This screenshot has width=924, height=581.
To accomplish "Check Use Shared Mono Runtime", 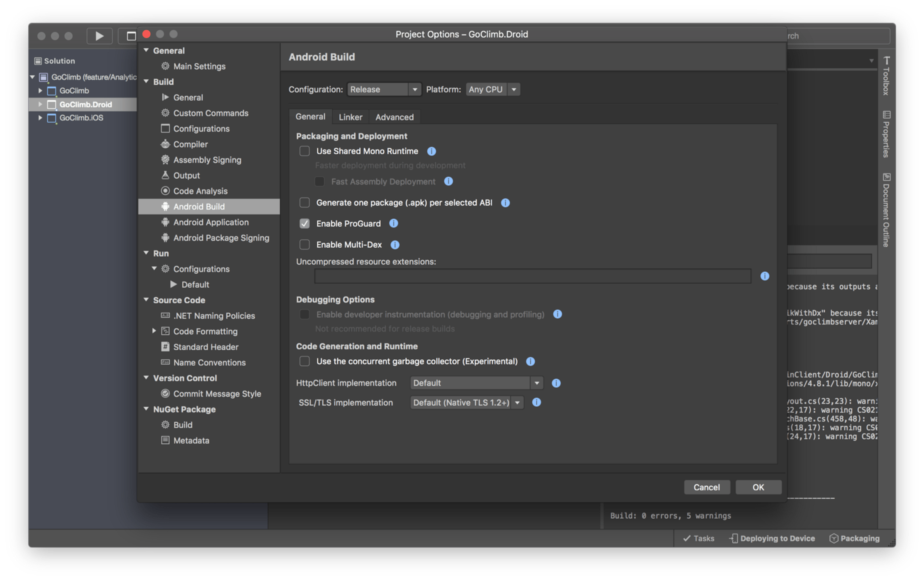I will pyautogui.click(x=304, y=151).
